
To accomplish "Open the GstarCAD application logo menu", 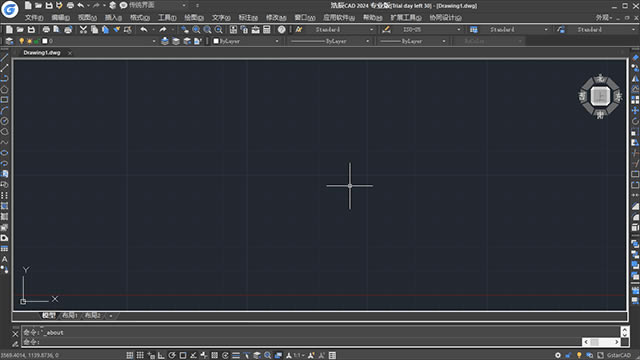I will (x=9, y=9).
